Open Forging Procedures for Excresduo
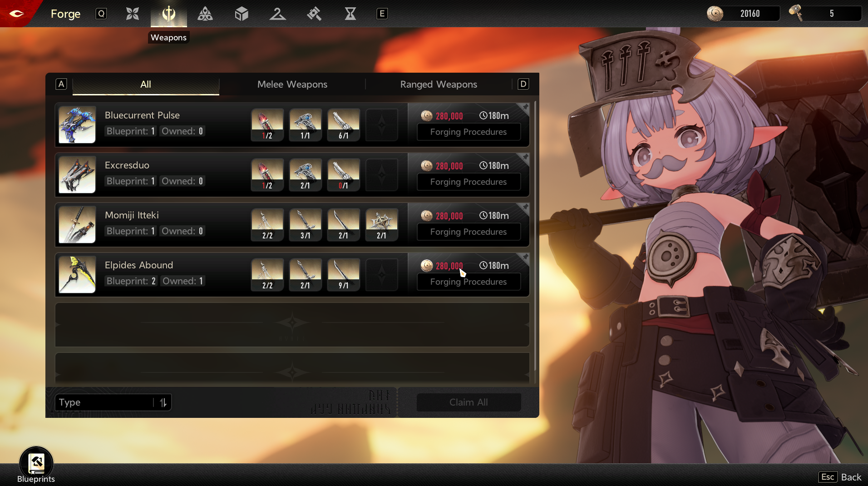The width and height of the screenshot is (868, 486). 469,182
